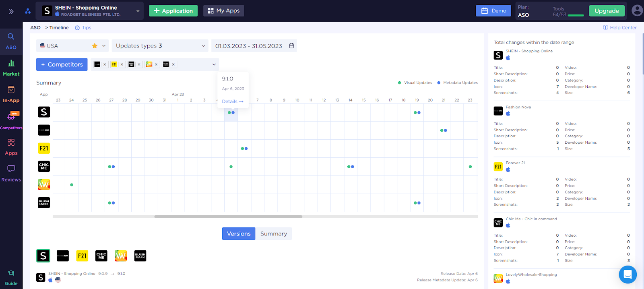Open the In-App section in sidebar
The image size is (644, 289).
click(x=11, y=95)
